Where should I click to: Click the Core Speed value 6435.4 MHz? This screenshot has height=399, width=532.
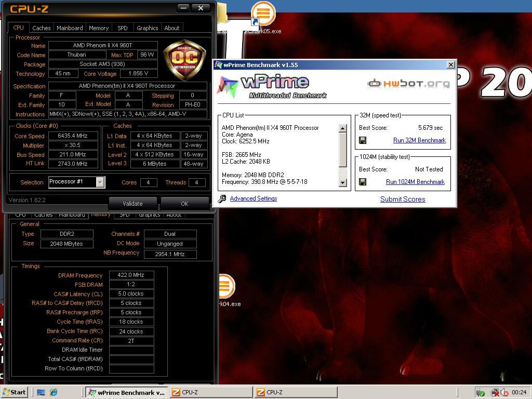point(73,136)
